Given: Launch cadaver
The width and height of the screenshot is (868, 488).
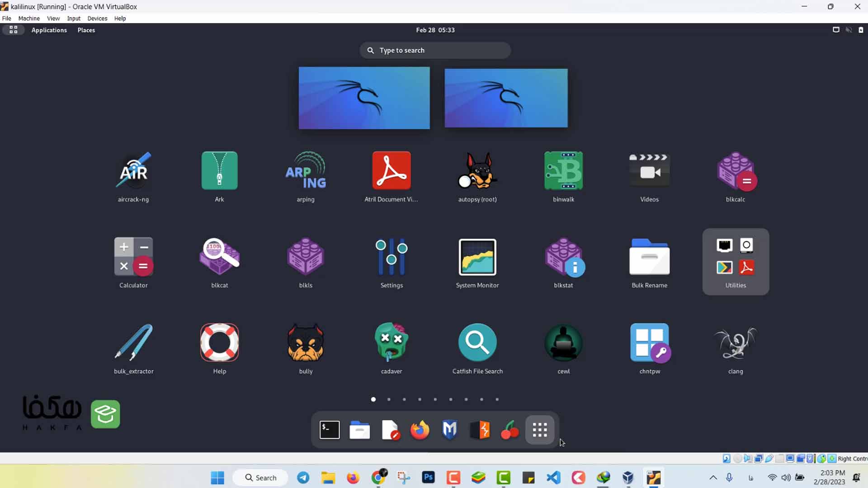Looking at the screenshot, I should pyautogui.click(x=392, y=349).
